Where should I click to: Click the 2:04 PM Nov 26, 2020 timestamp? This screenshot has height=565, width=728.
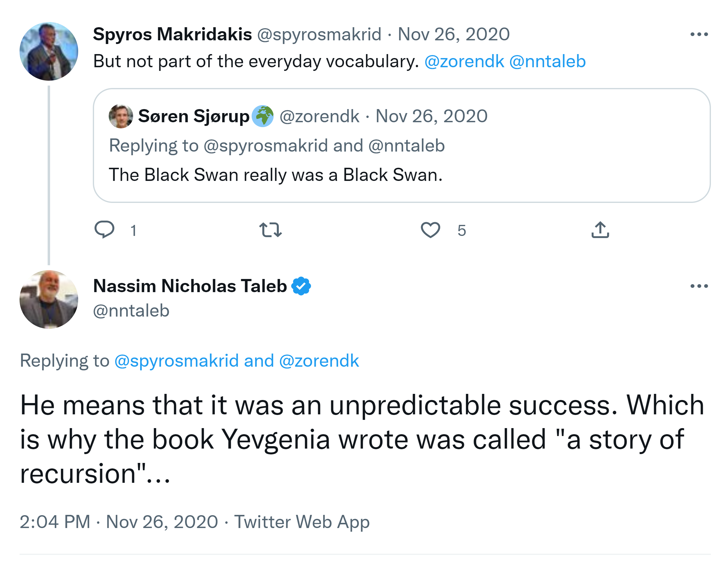(119, 522)
